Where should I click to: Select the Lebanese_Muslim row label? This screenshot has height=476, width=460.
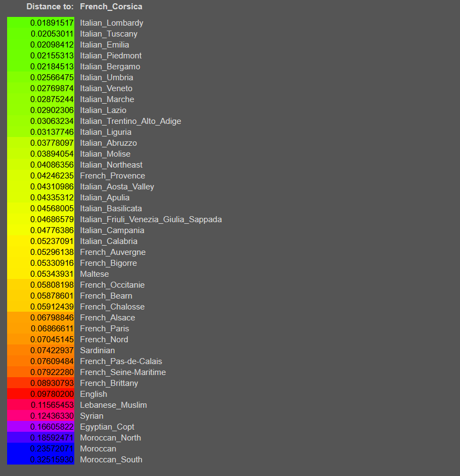(113, 406)
